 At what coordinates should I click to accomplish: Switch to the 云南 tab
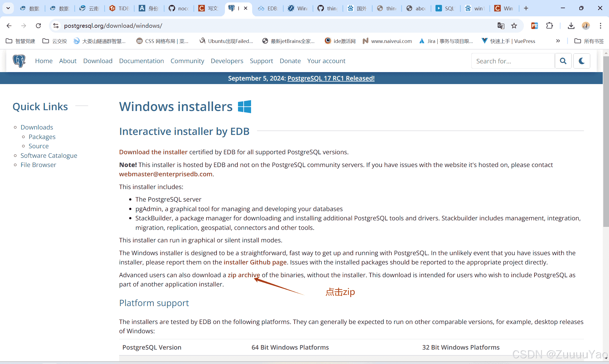point(89,8)
